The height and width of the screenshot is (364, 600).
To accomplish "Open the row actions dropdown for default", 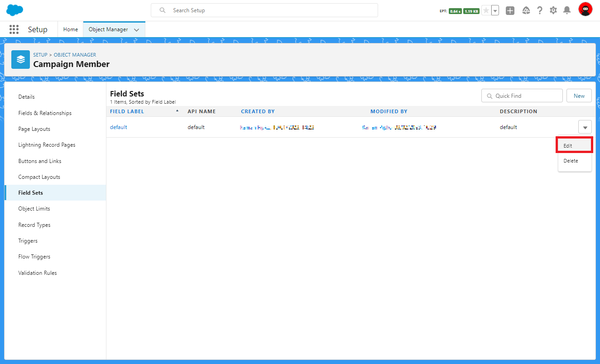I will click(x=585, y=127).
